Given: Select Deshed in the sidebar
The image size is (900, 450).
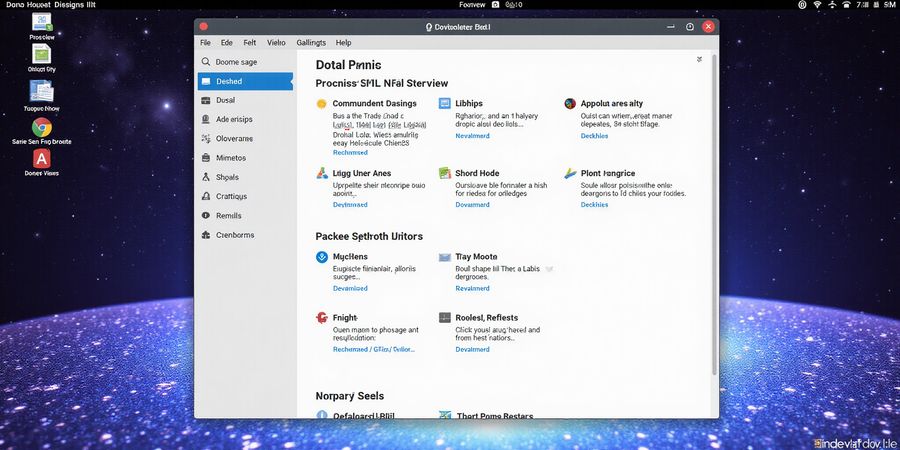Looking at the screenshot, I should tap(245, 82).
